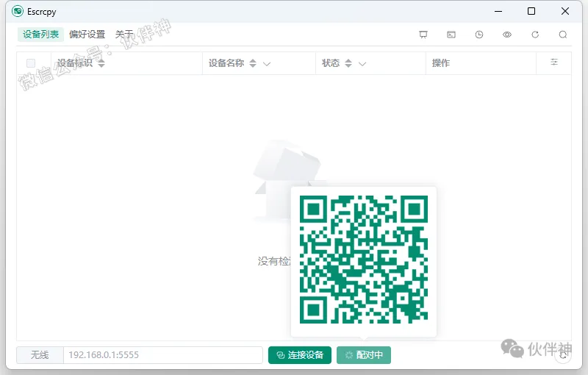Minimize the Escrcpy window
Screen dimensions: 588x375
(498, 11)
